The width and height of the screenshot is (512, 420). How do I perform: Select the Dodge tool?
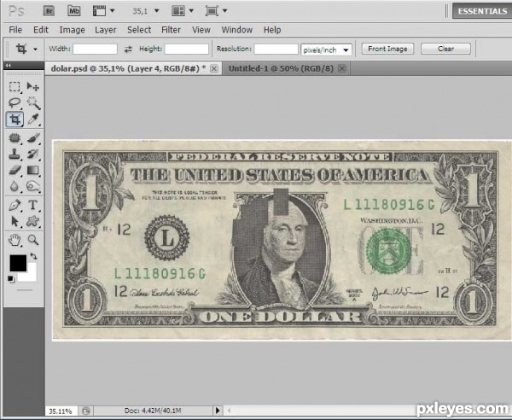coord(33,186)
